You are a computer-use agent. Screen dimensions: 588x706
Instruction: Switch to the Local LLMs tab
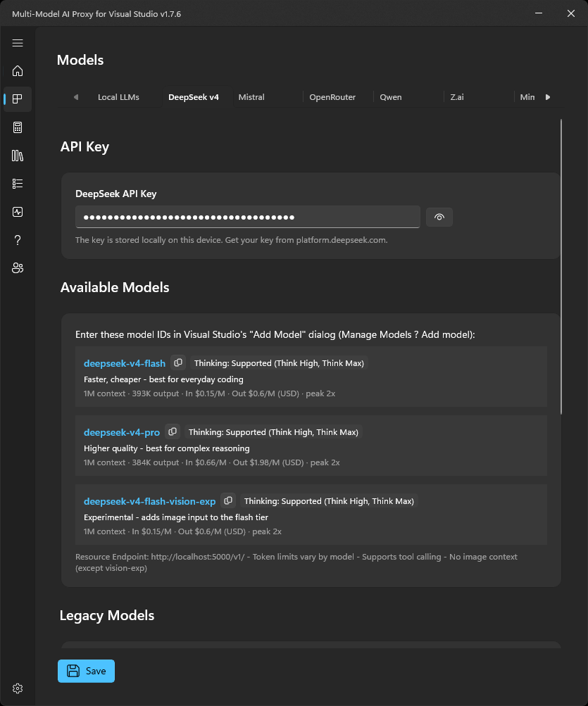click(118, 97)
